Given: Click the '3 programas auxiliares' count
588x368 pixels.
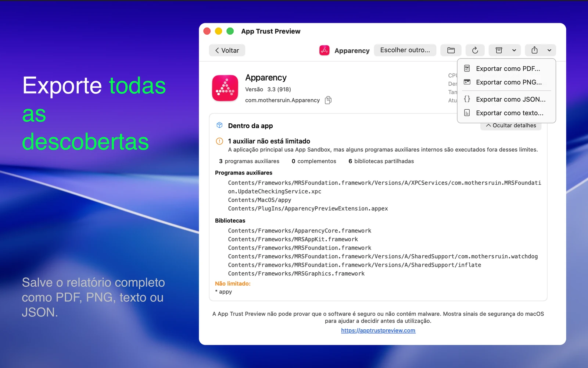Looking at the screenshot, I should pos(249,161).
